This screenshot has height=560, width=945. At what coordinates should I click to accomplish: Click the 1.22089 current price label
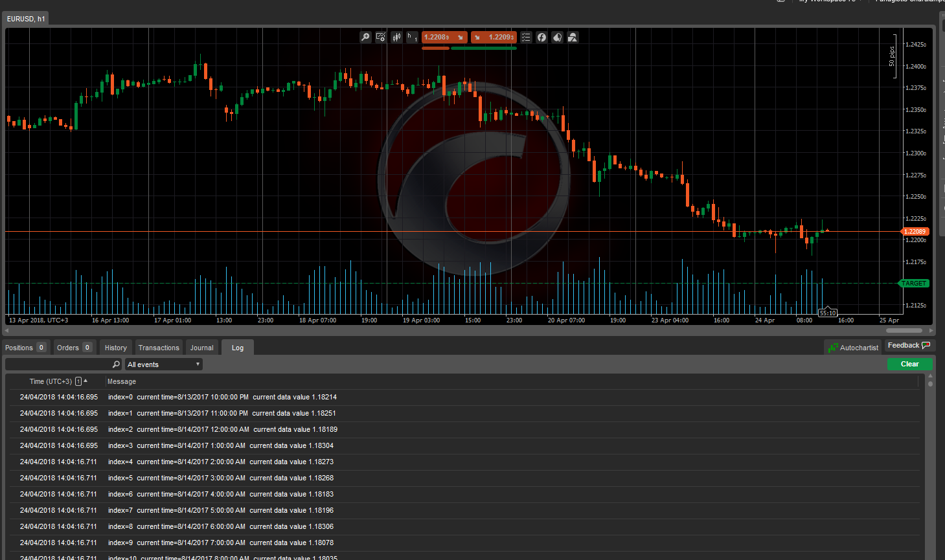915,231
